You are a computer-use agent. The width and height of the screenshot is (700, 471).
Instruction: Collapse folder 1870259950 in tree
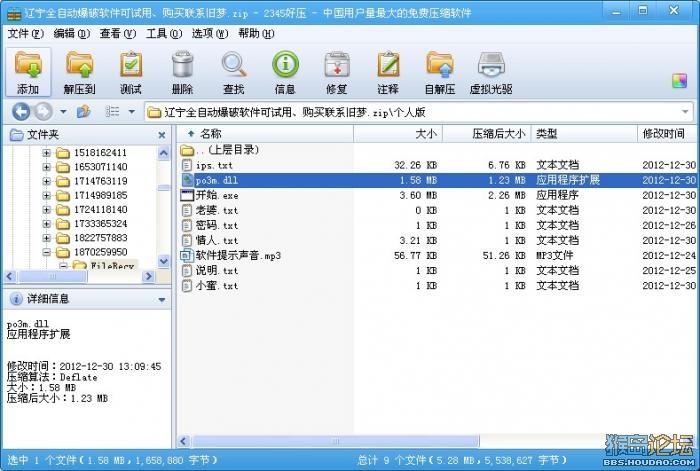(46, 252)
